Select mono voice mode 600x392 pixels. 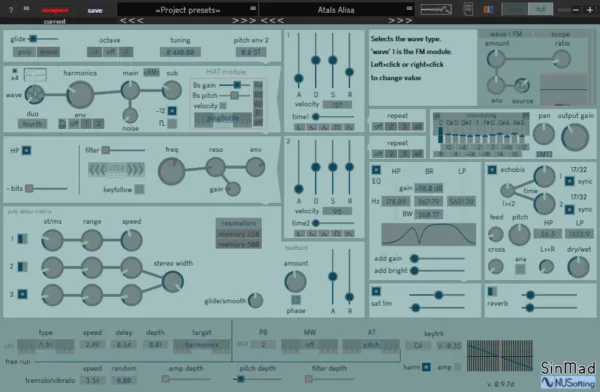(x=48, y=52)
